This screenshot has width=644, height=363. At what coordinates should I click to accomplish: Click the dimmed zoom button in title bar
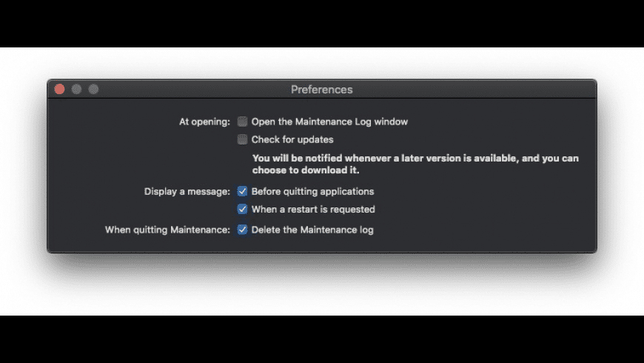[93, 90]
